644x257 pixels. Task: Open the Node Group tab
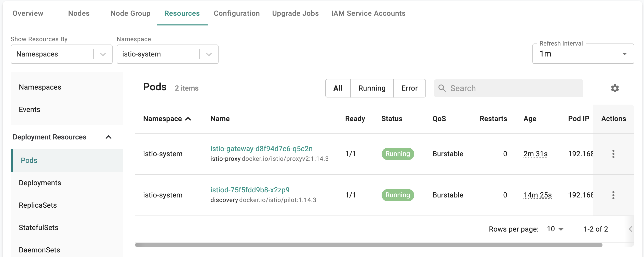[130, 13]
